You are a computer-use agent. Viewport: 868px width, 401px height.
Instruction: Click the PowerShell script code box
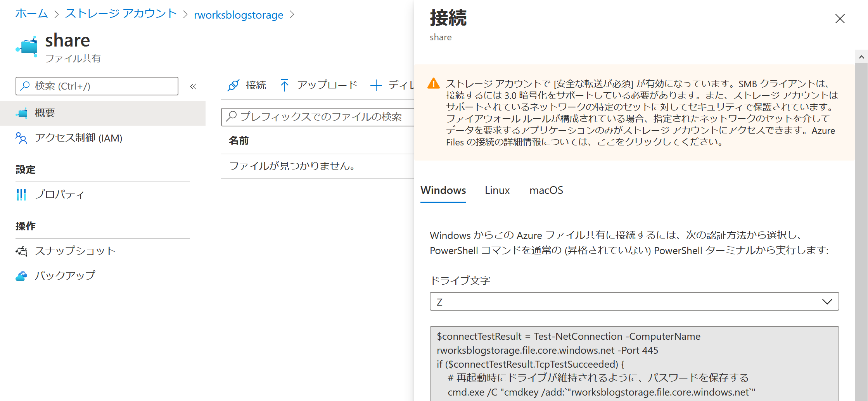pyautogui.click(x=634, y=364)
